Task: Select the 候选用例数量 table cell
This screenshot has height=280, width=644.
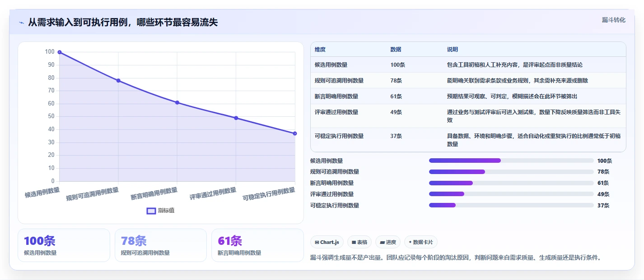Action: tap(331, 65)
